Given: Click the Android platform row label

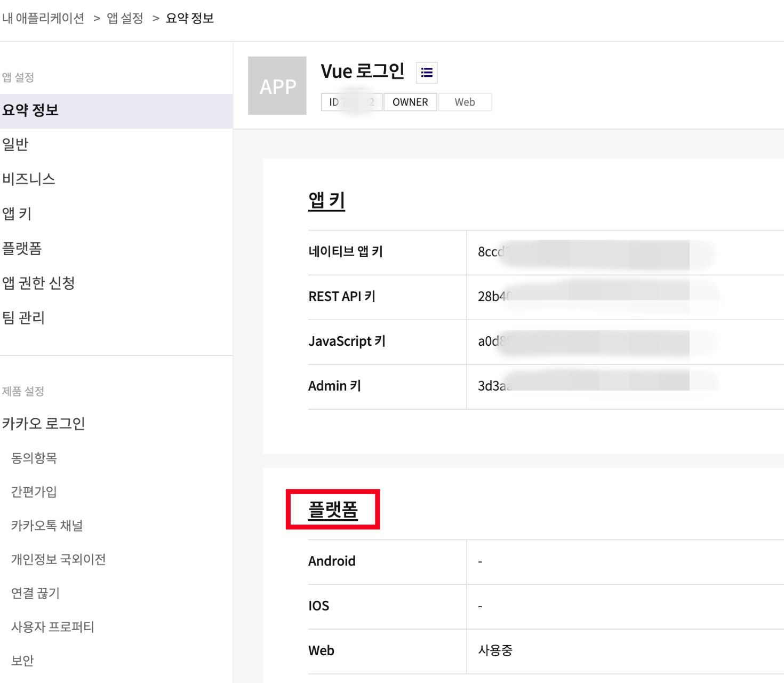Looking at the screenshot, I should tap(332, 561).
